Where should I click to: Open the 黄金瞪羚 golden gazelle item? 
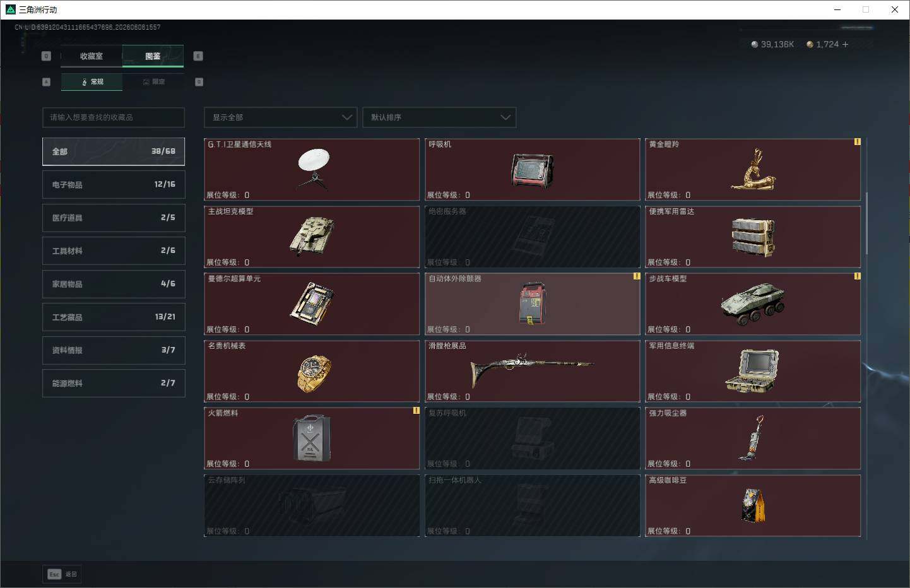coord(753,170)
